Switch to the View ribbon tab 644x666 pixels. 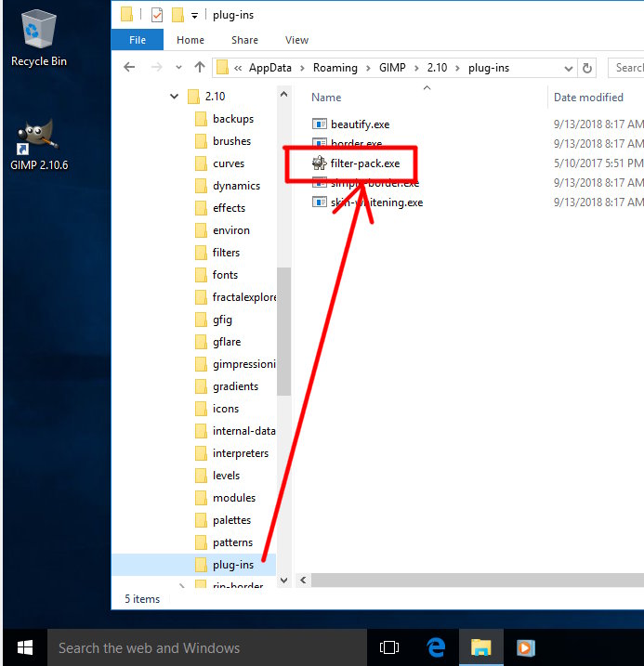(296, 40)
